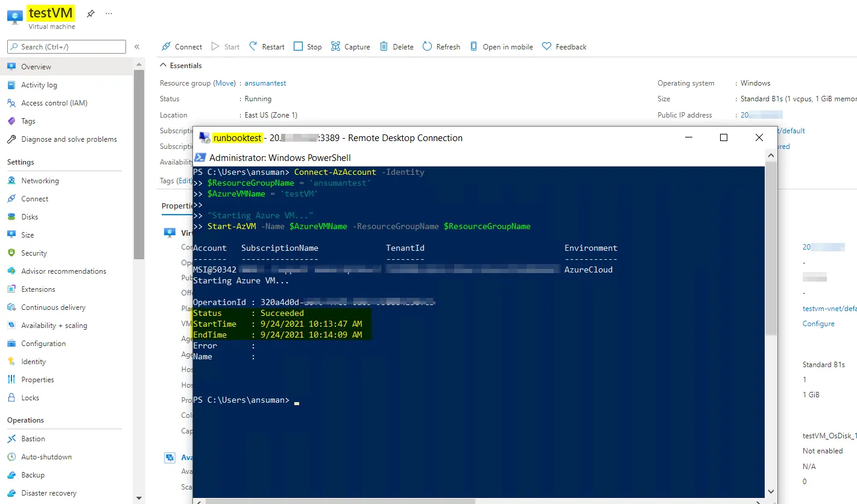Click the Feedback heart button
This screenshot has width=857, height=504.
(x=547, y=47)
